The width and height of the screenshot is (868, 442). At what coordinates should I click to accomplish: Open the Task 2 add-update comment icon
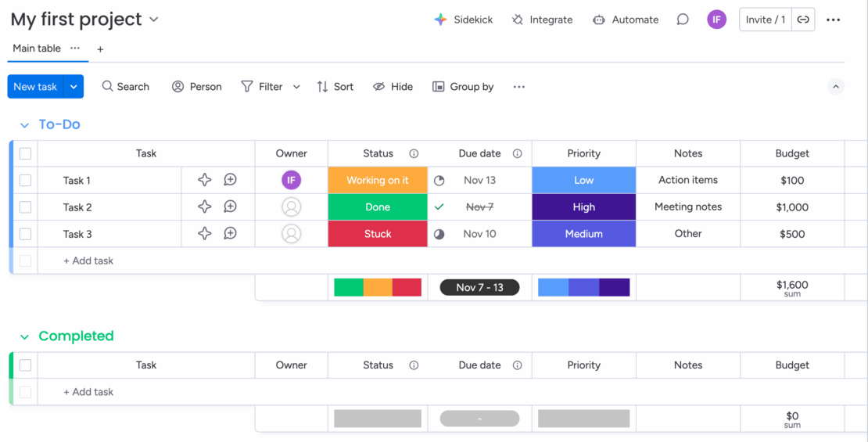coord(230,207)
